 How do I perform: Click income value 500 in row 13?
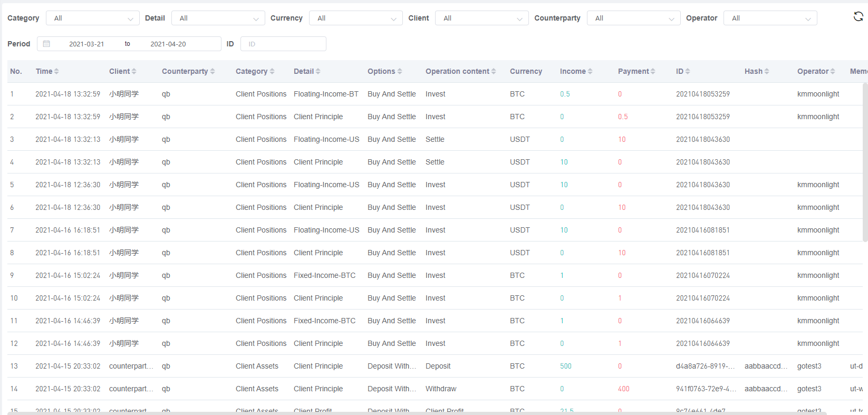[566, 366]
